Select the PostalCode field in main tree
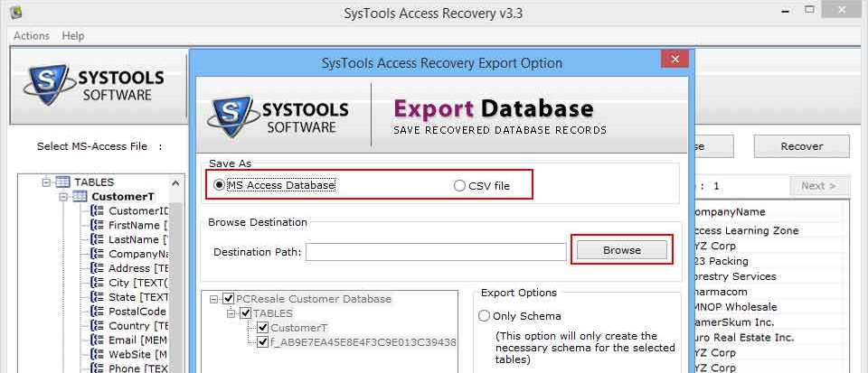The image size is (868, 373). point(137,311)
